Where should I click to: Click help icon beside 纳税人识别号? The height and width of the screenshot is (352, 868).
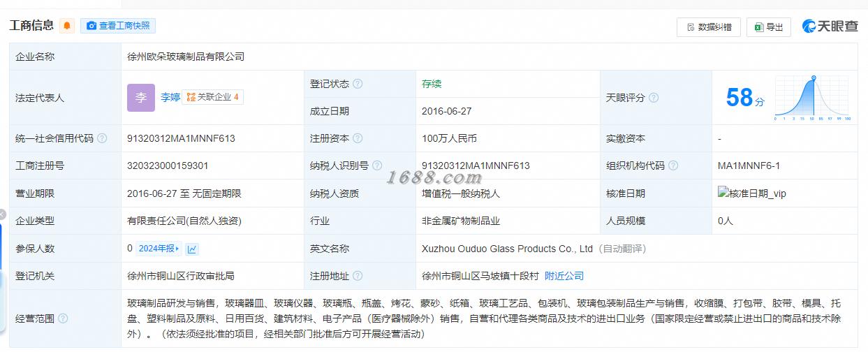(x=377, y=166)
